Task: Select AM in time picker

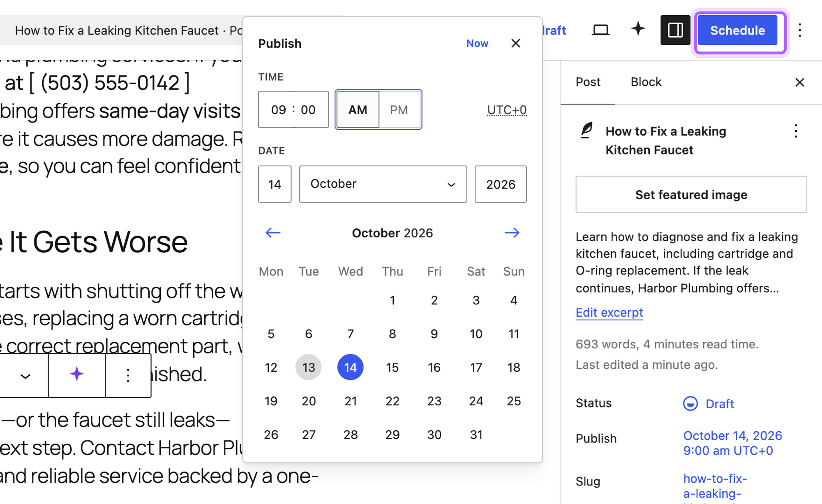Action: [358, 110]
